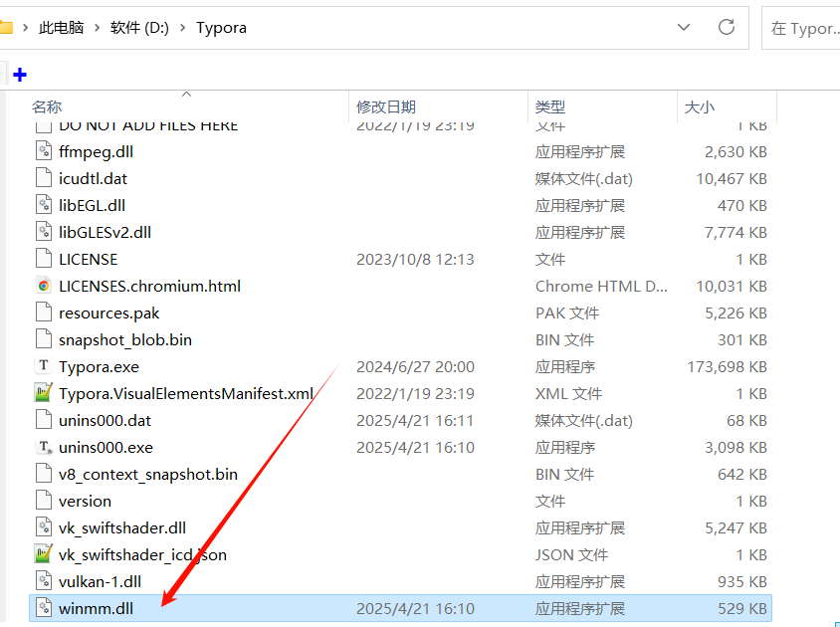Click the type Chrome HTML D...
The height and width of the screenshot is (627, 840).
click(x=601, y=287)
